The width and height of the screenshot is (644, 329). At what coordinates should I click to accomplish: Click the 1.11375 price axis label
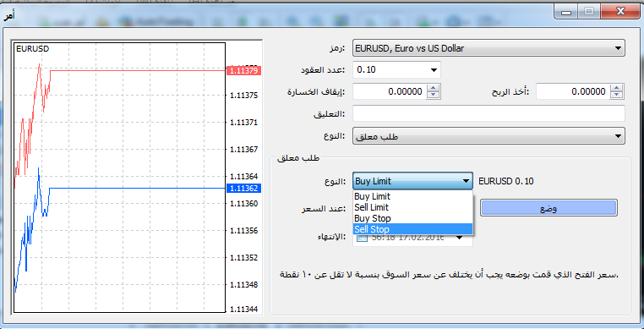tap(244, 96)
